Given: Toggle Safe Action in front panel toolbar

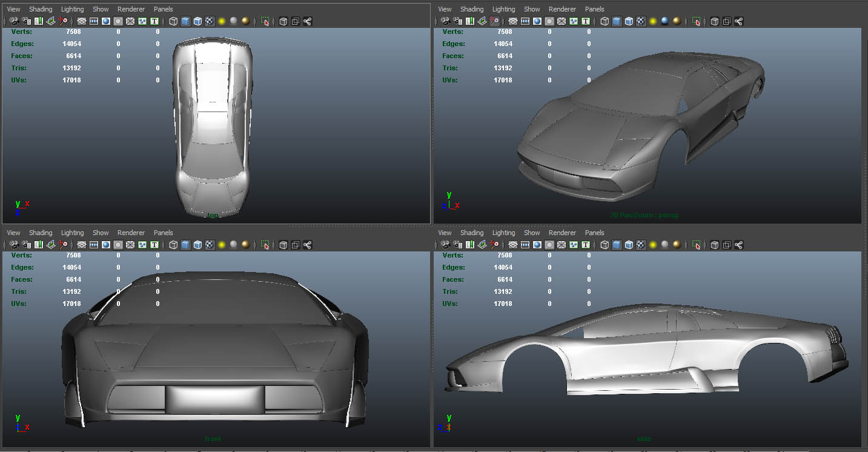Looking at the screenshot, I should coord(142,245).
